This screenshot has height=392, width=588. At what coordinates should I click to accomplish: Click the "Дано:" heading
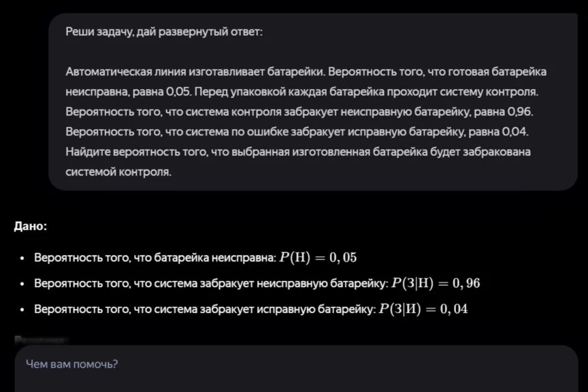pyautogui.click(x=31, y=227)
